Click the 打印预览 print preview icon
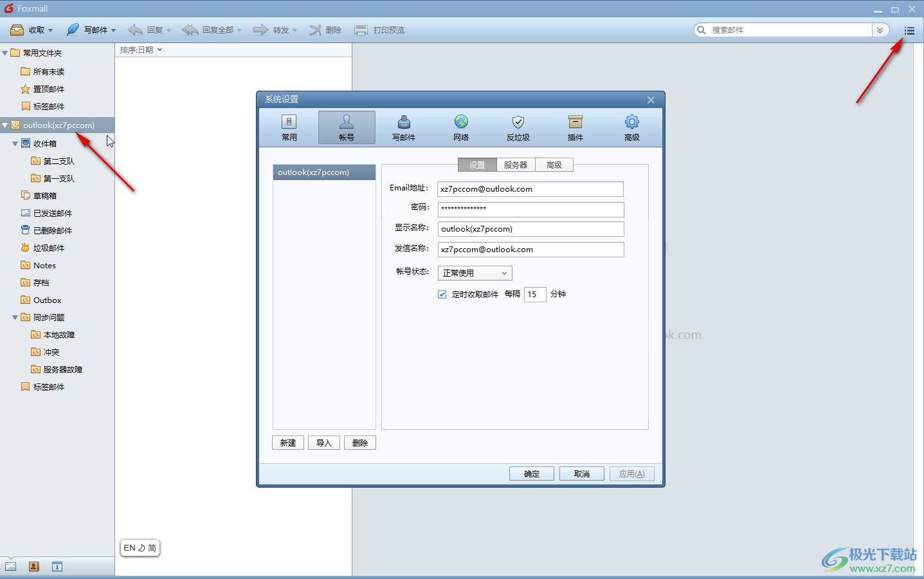This screenshot has width=924, height=579. click(361, 30)
